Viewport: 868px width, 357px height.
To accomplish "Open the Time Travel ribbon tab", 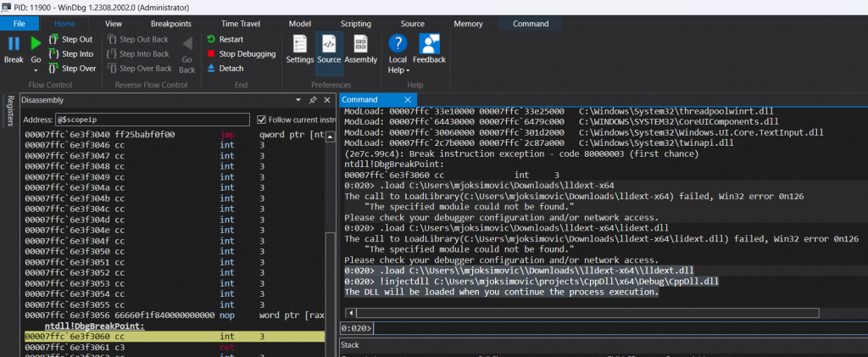I will tap(241, 24).
